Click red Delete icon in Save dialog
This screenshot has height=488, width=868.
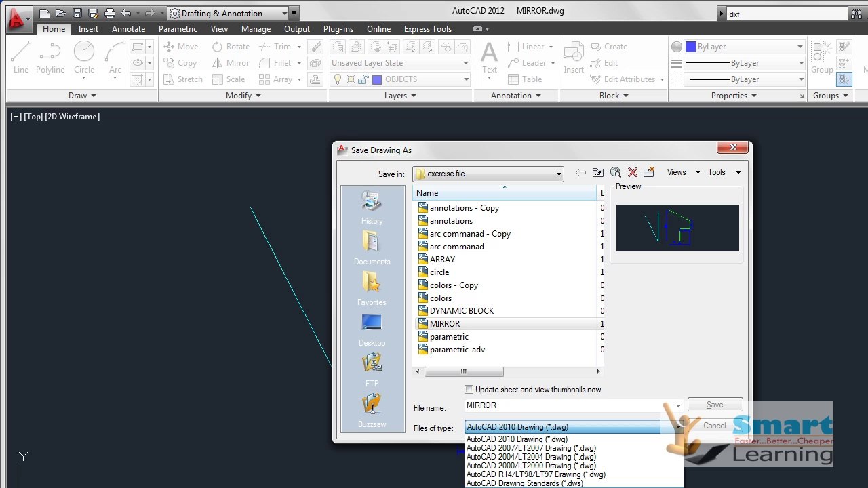pyautogui.click(x=632, y=173)
